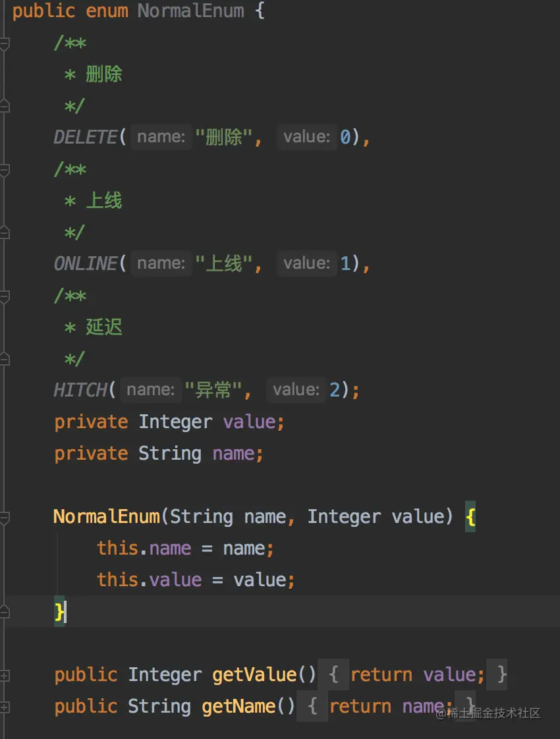Click the name: hint in the ONLINE line
Image resolution: width=560 pixels, height=739 pixels.
(161, 263)
